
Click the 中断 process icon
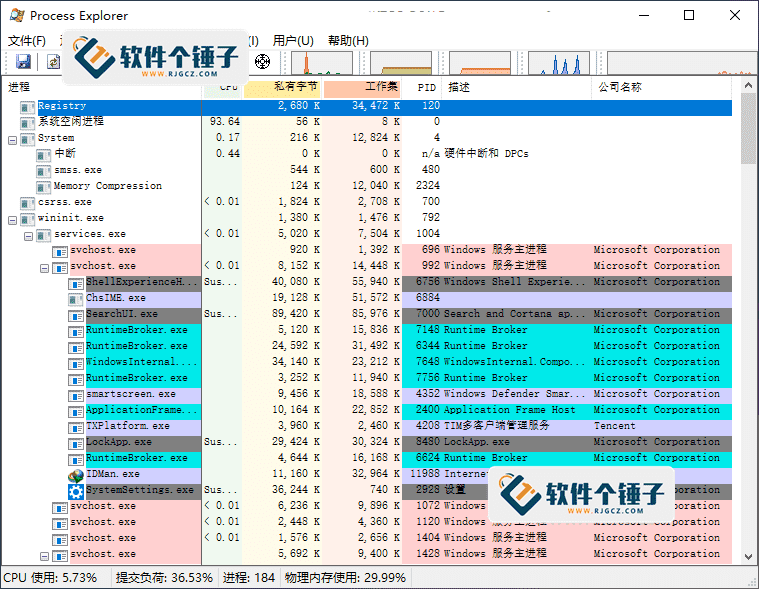click(44, 155)
